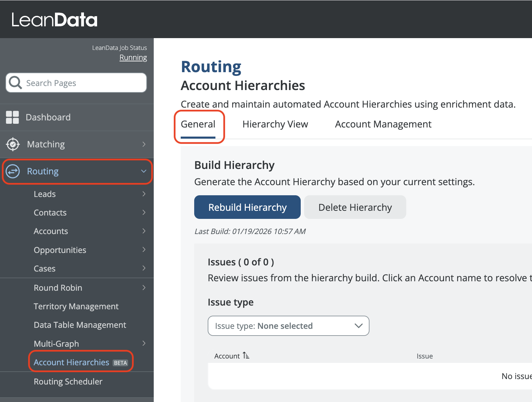Switch to the Hierarchy View tab
This screenshot has height=402, width=532.
pyautogui.click(x=275, y=124)
